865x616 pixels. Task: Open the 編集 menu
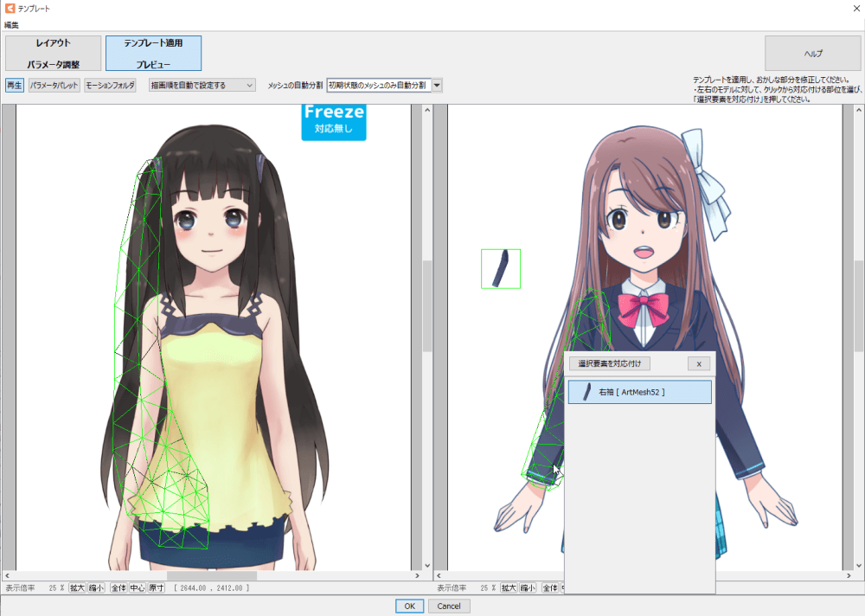click(x=11, y=25)
